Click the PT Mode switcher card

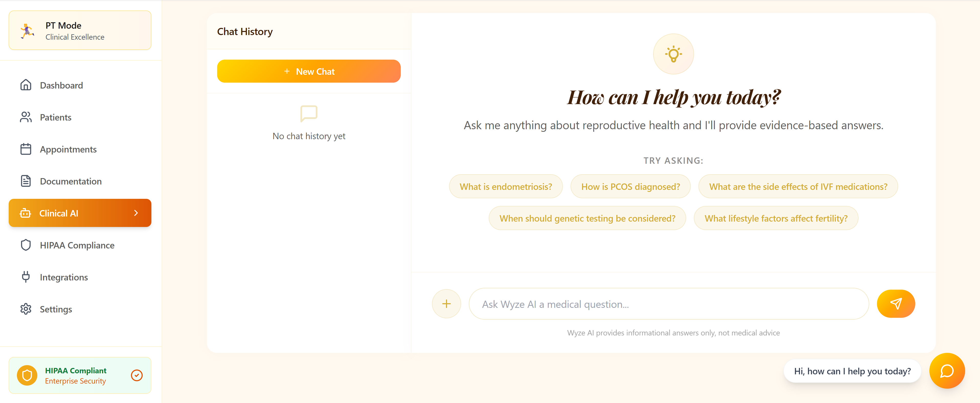[80, 30]
